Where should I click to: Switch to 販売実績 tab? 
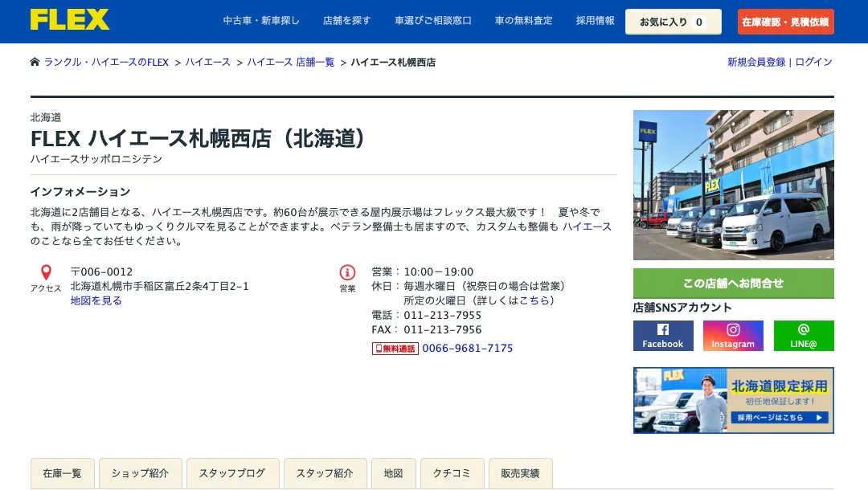[520, 473]
